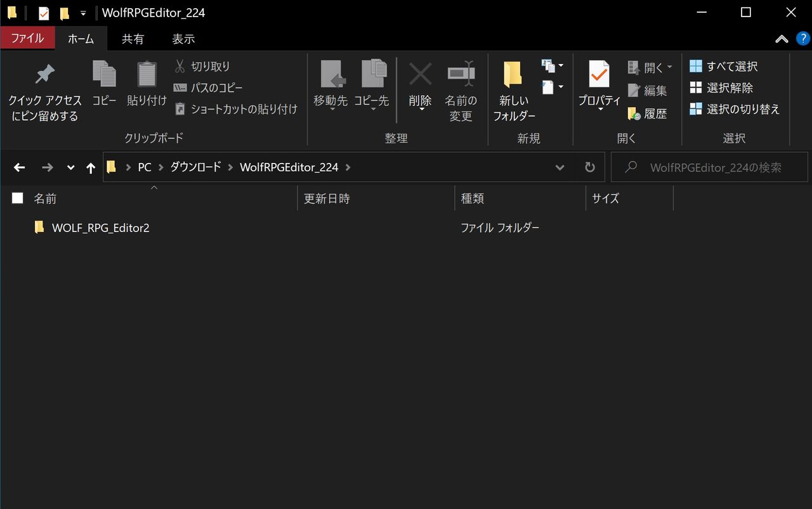Choose Copy Path (パスのコピー)
812x509 pixels.
[208, 87]
